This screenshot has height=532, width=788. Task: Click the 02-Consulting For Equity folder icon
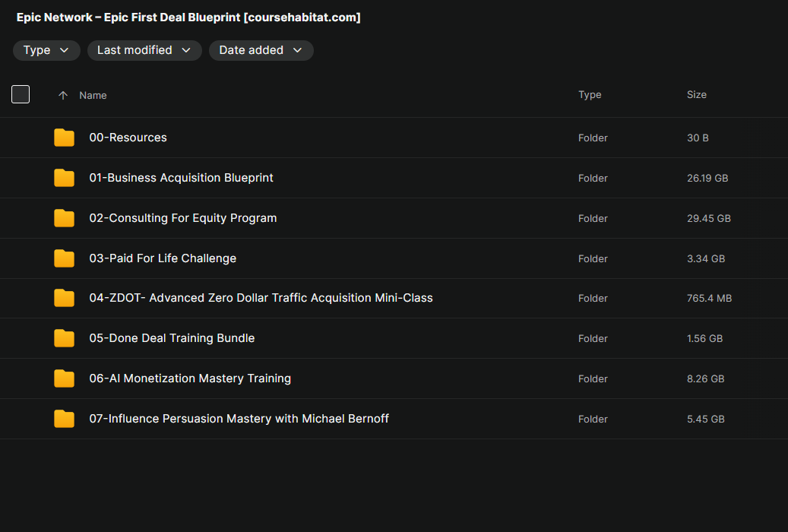point(64,218)
